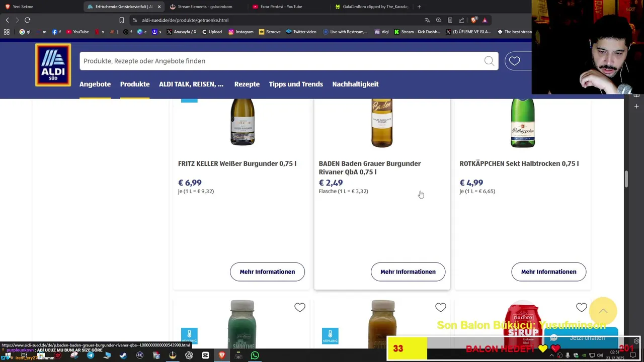The width and height of the screenshot is (644, 362).
Task: Mehr Informationen for Rotkäppchen Sekt
Action: pos(549,271)
